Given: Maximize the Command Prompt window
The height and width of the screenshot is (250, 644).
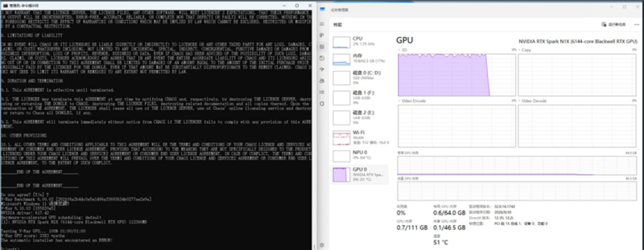Looking at the screenshot, I should (x=297, y=6).
